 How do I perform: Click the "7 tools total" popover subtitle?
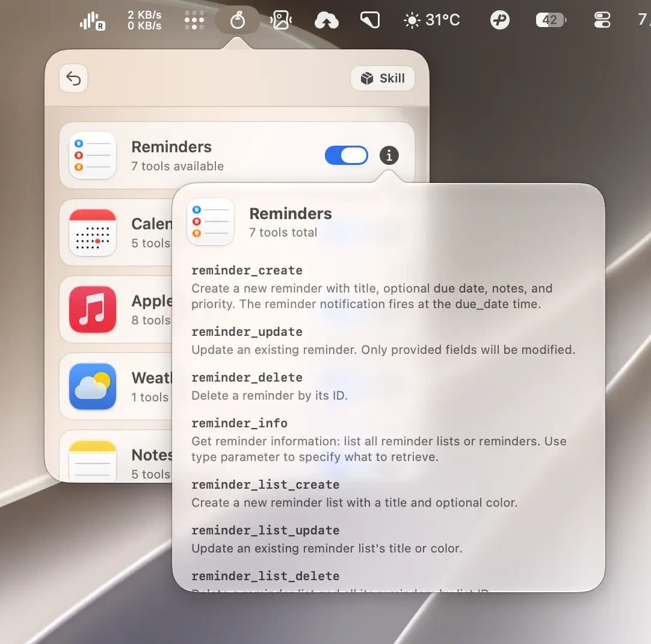coord(283,232)
